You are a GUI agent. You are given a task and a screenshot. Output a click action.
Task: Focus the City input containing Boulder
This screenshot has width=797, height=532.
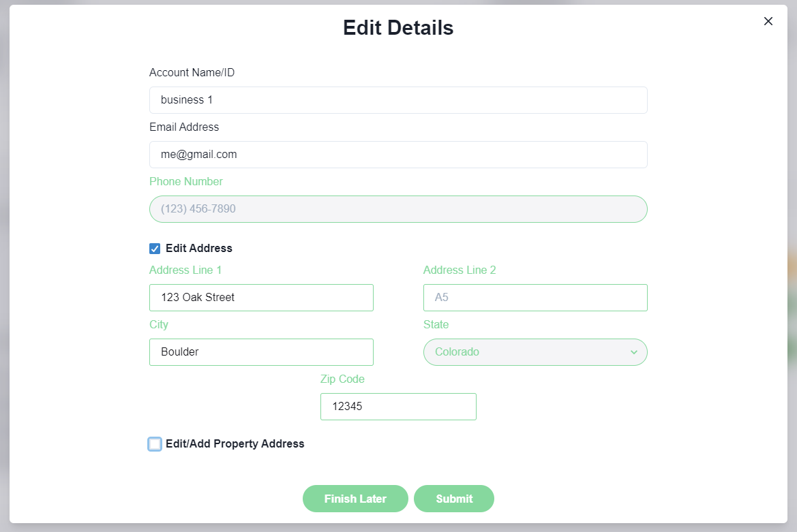tap(261, 352)
